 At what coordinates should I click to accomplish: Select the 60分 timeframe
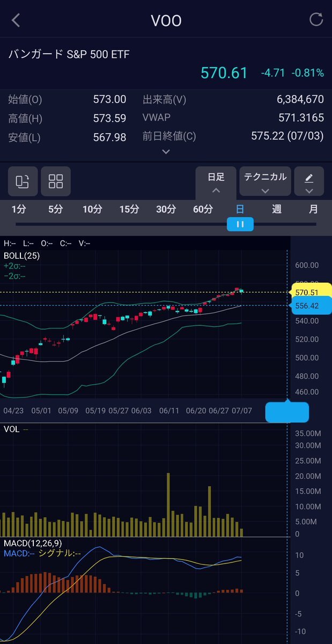tap(203, 209)
